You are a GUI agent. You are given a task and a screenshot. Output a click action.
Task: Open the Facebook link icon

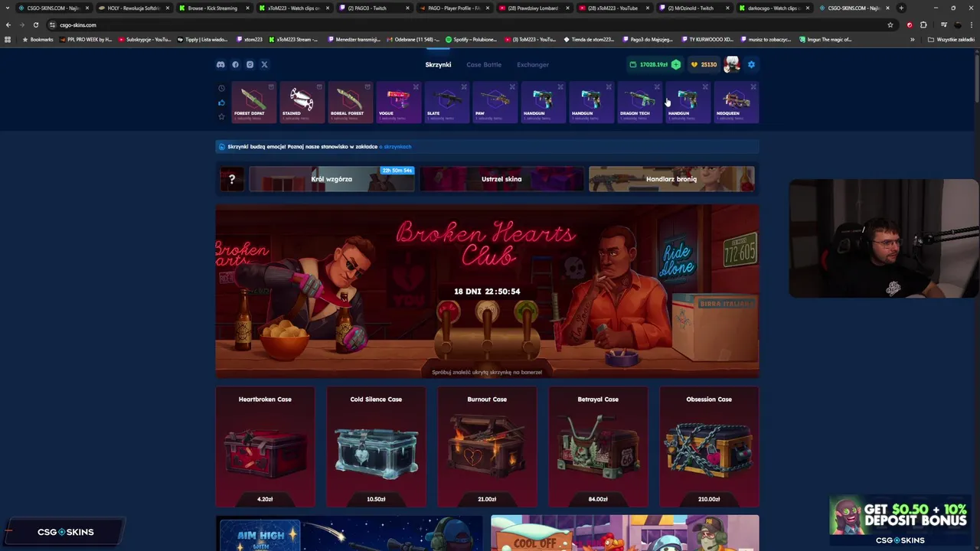[235, 64]
